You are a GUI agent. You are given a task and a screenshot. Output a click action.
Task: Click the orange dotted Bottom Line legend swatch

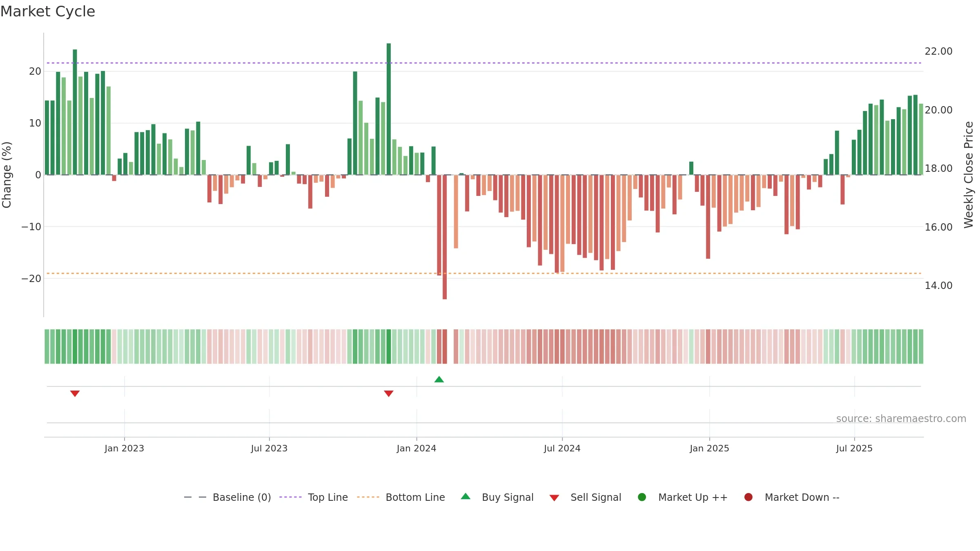[368, 497]
